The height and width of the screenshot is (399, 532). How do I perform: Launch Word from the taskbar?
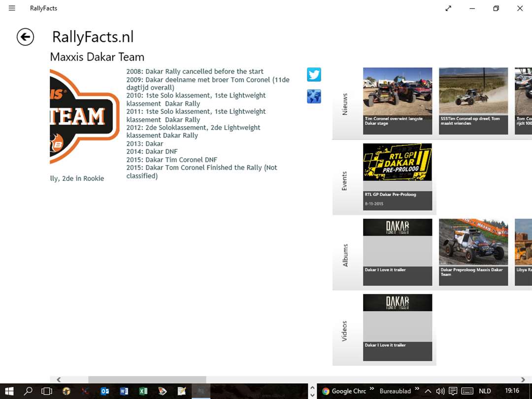click(x=124, y=391)
